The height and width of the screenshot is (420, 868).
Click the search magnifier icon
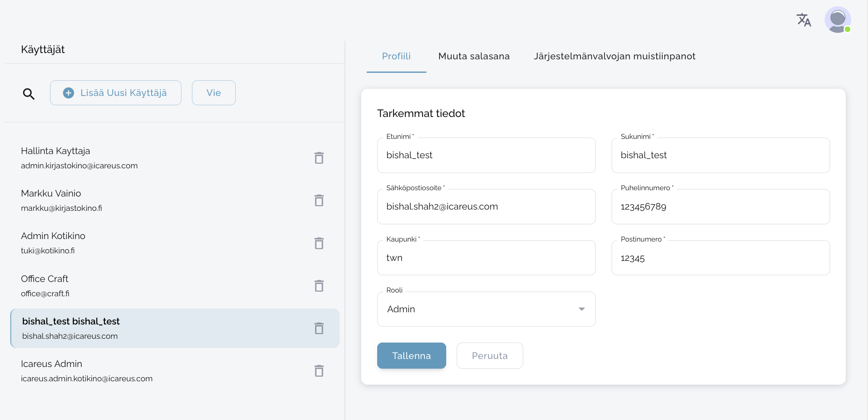click(x=29, y=93)
